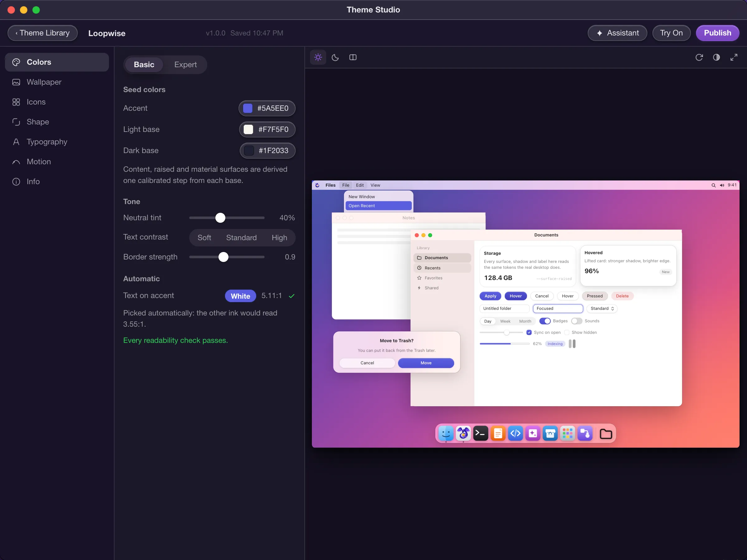The width and height of the screenshot is (747, 560).
Task: Switch preview to dark mode moon icon
Action: (335, 57)
